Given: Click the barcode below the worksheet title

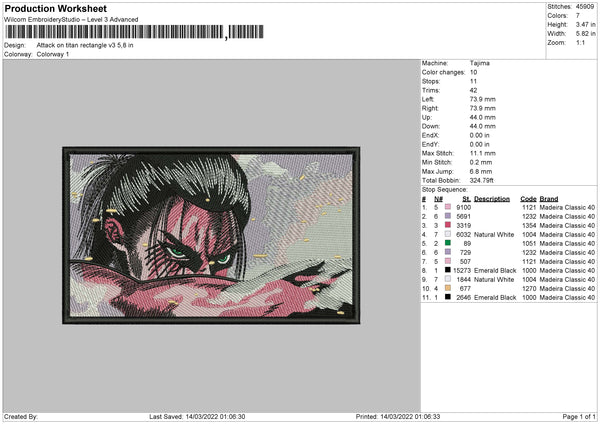Looking at the screenshot, I should (x=134, y=32).
